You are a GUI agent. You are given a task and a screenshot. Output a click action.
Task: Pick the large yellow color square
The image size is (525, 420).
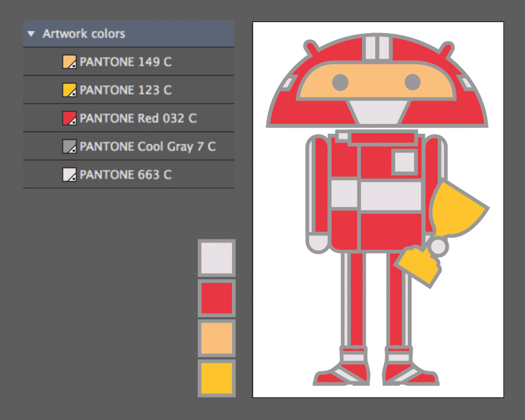point(217,378)
